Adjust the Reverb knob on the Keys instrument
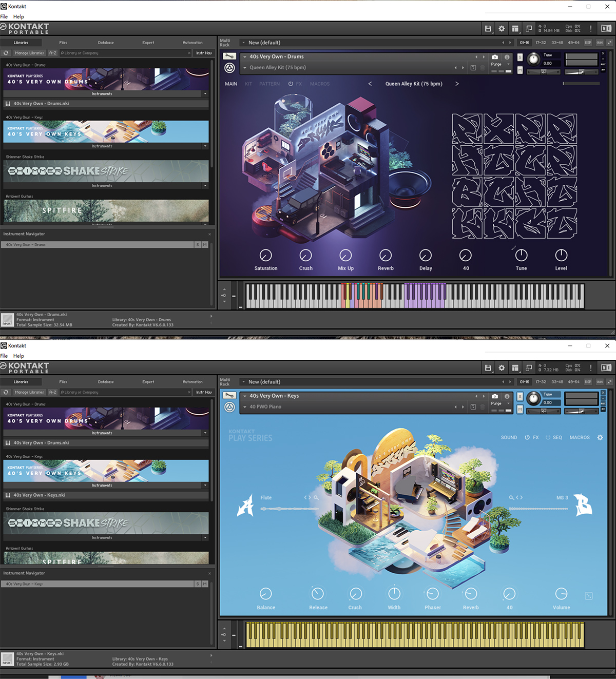This screenshot has width=616, height=679. 471,594
